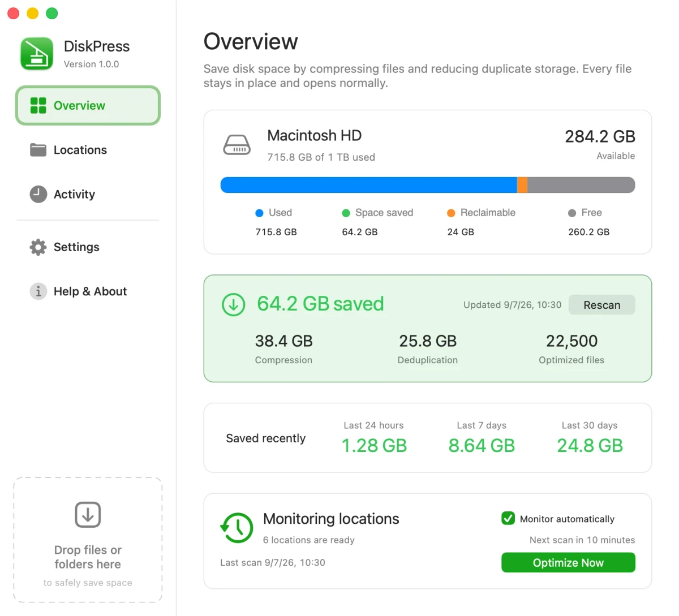Click the orange reclaimable segment of storage bar
679x616 pixels.
(522, 185)
